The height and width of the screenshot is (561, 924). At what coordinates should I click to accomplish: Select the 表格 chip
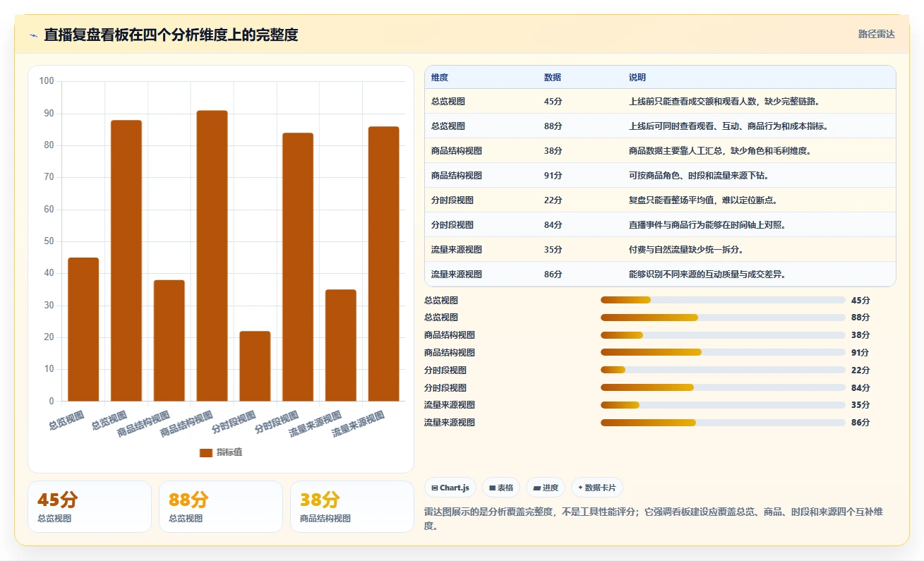coord(501,488)
